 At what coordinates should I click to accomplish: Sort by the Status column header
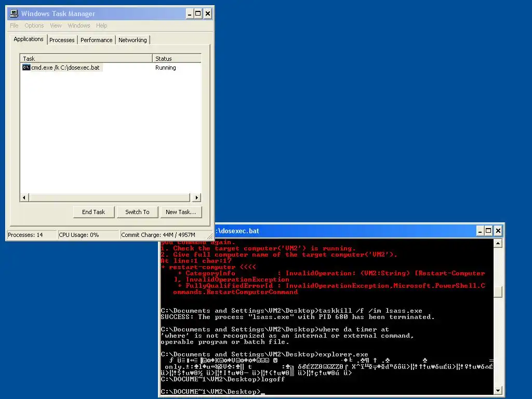click(x=177, y=58)
